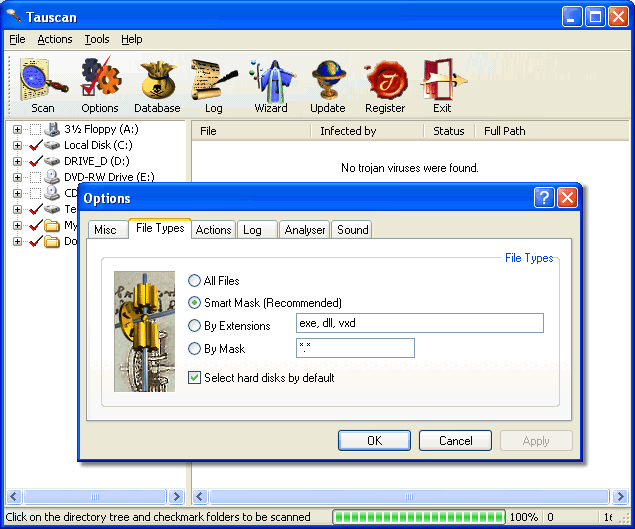The width and height of the screenshot is (635, 529).
Task: Open the Tools menu
Action: (97, 39)
